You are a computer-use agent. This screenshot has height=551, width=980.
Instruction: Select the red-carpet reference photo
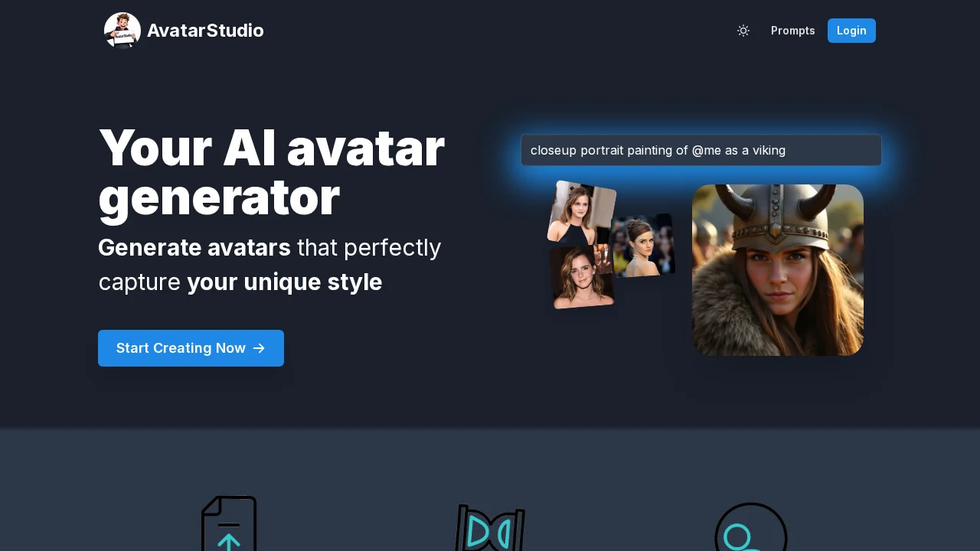click(643, 245)
